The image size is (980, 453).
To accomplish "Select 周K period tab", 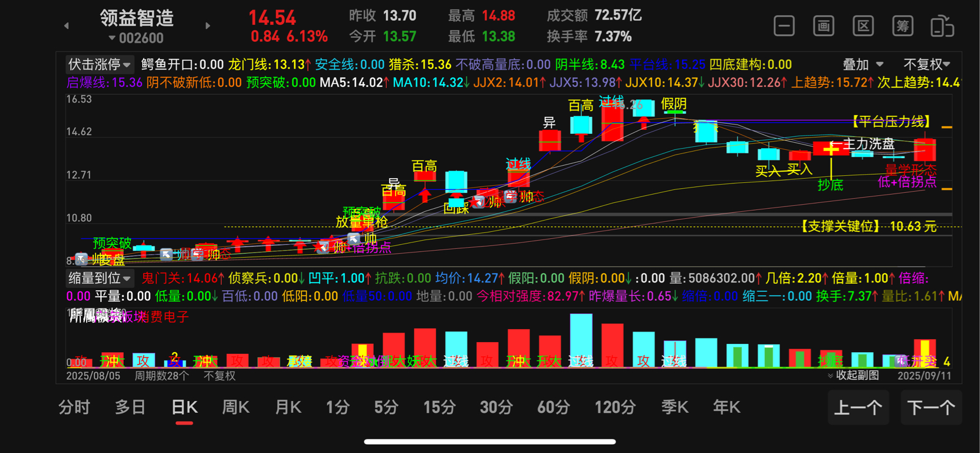I will click(x=236, y=407).
